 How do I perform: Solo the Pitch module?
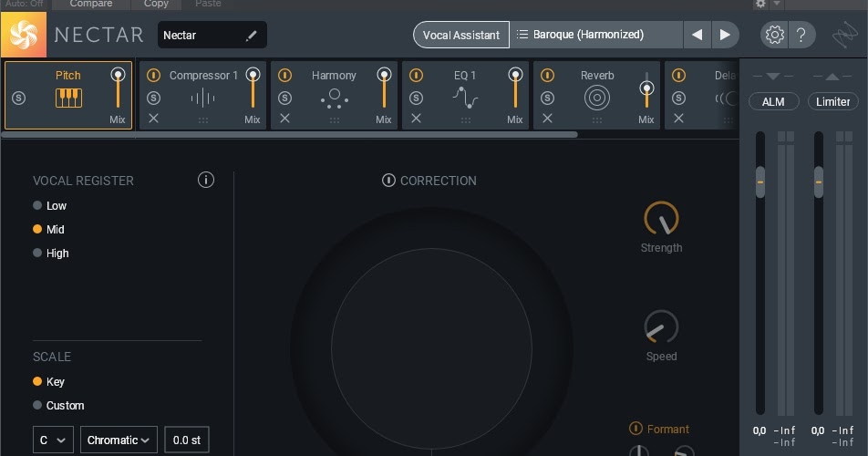click(x=19, y=98)
